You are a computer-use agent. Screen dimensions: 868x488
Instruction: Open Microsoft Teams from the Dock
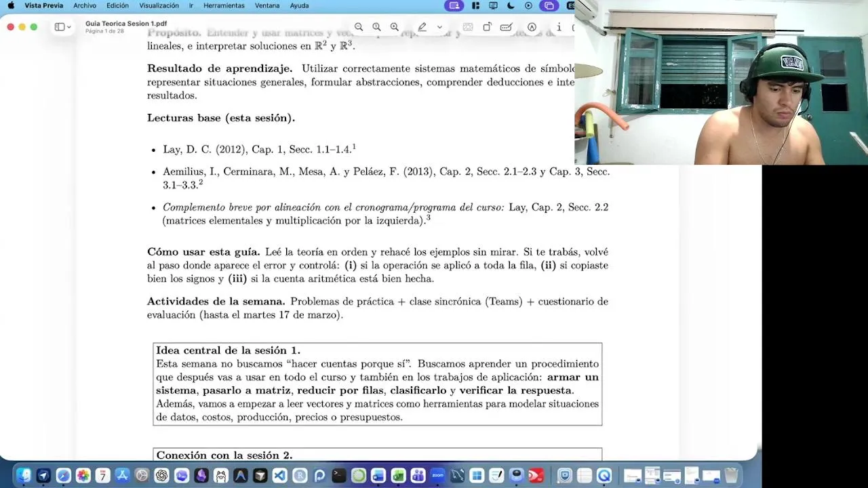[x=418, y=475]
